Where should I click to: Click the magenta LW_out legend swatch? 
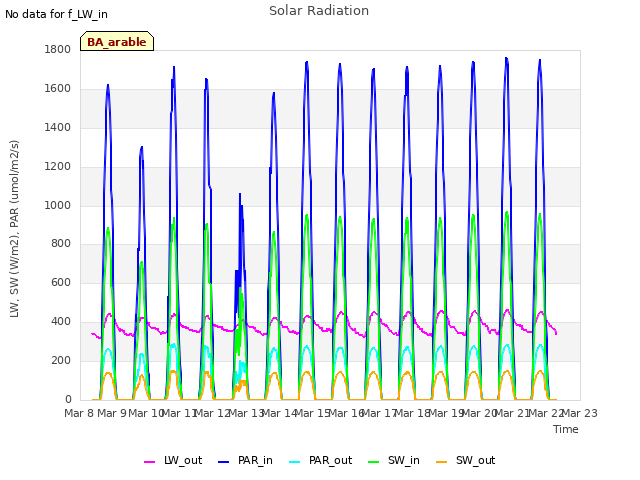149,462
